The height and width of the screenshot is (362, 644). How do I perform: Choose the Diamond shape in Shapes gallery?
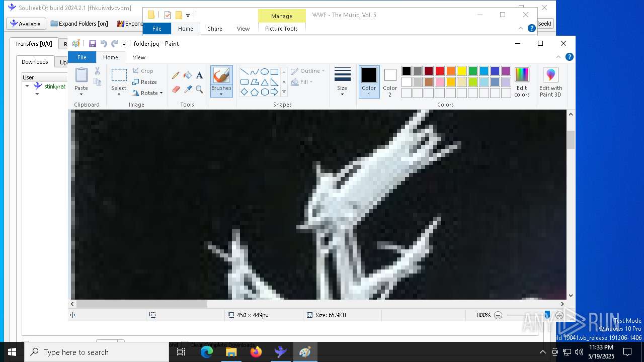coord(244,92)
